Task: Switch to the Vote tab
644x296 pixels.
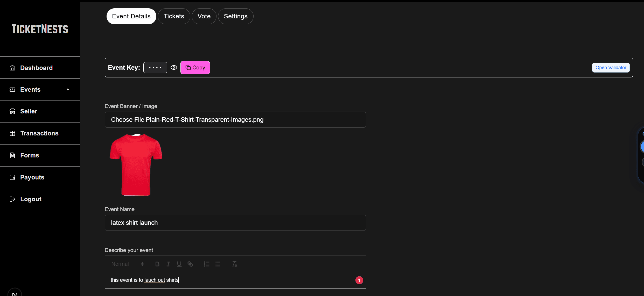Action: coord(204,16)
